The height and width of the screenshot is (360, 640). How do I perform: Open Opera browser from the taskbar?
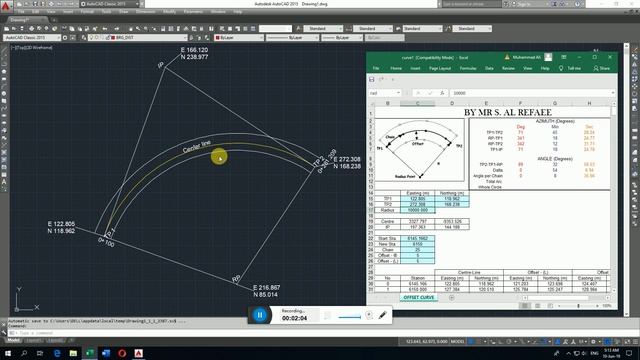point(122,353)
